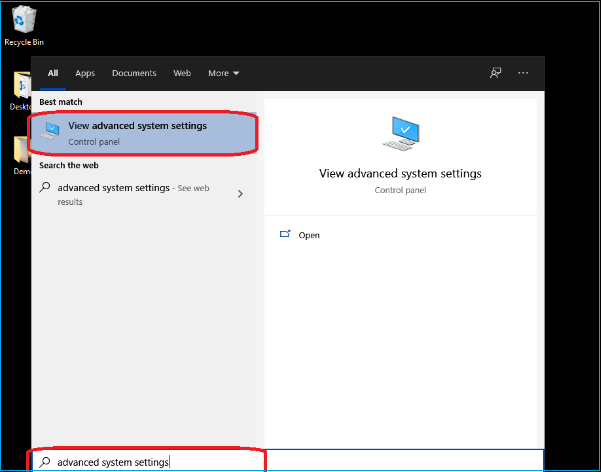This screenshot has height=472, width=601.
Task: Open the three-dot options menu in search header
Action: pos(523,73)
